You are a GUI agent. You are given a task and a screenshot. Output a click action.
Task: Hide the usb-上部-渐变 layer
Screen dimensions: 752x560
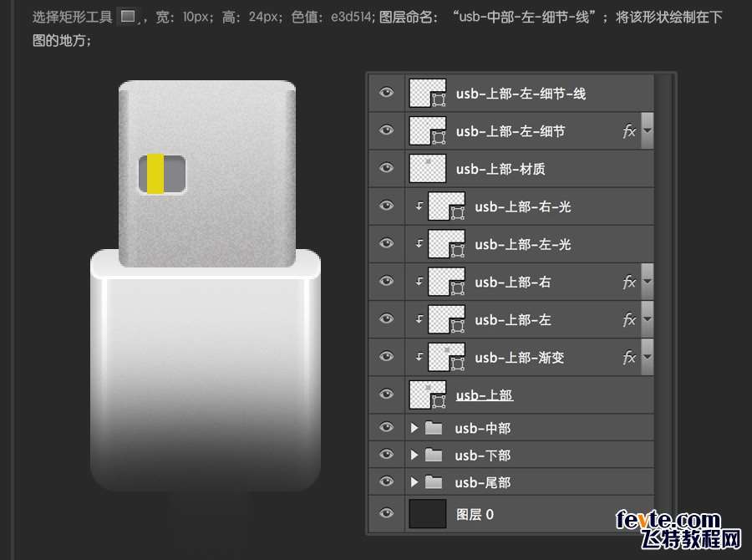click(x=386, y=356)
